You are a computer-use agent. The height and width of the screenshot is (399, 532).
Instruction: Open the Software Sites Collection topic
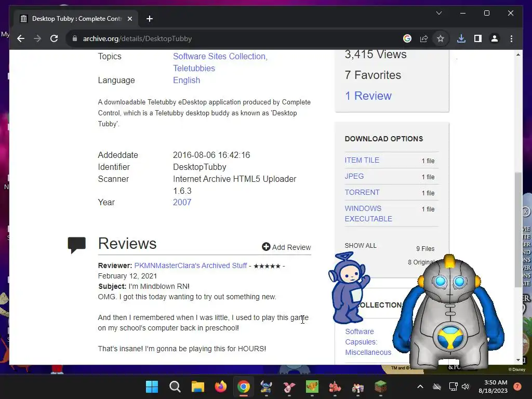[x=220, y=56]
